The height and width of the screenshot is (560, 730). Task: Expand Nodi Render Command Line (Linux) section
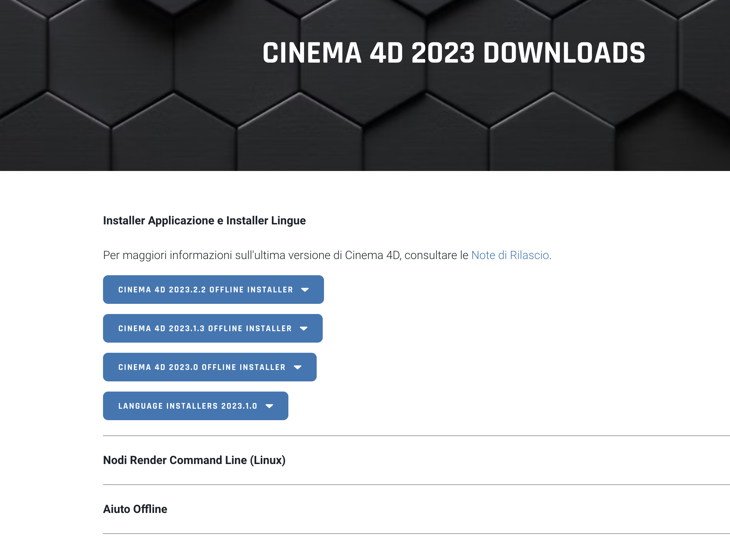tap(194, 460)
